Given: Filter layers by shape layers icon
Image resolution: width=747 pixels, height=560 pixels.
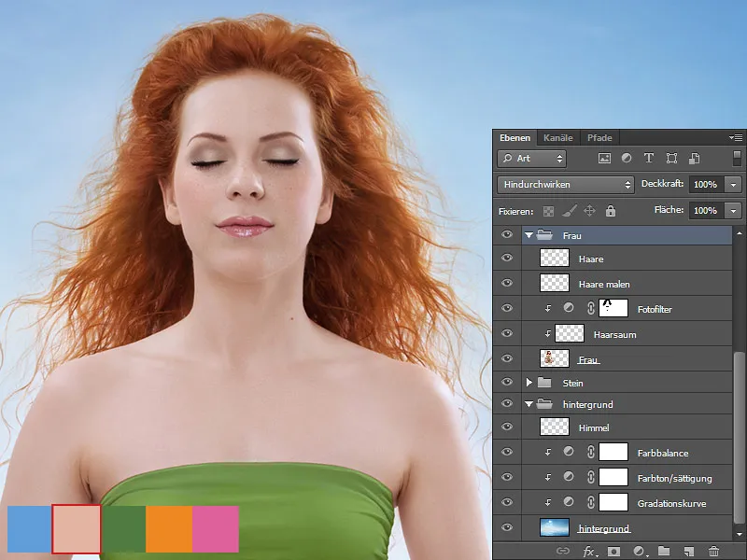Looking at the screenshot, I should 671,159.
